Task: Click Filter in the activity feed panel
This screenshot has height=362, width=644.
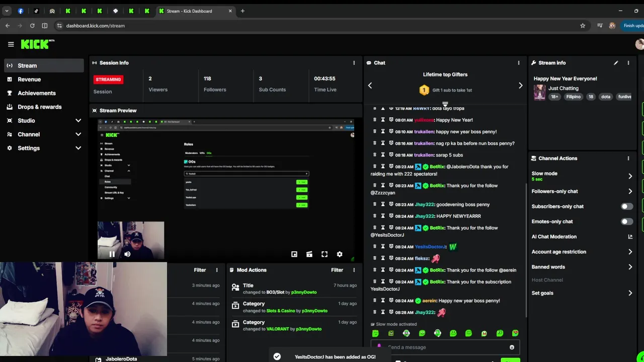Action: [200, 270]
